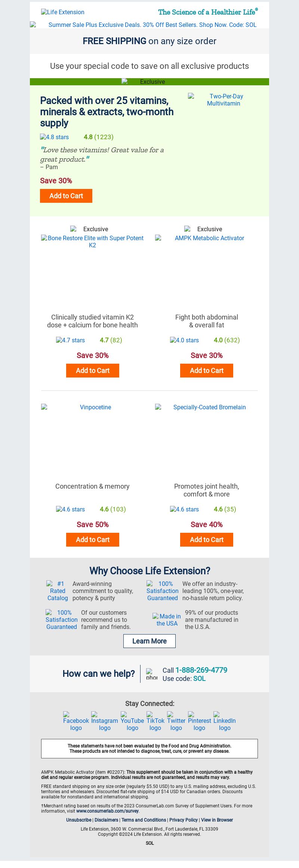This screenshot has height=868, width=299.
Task: Open the LinkedIn logo link
Action: (x=225, y=721)
